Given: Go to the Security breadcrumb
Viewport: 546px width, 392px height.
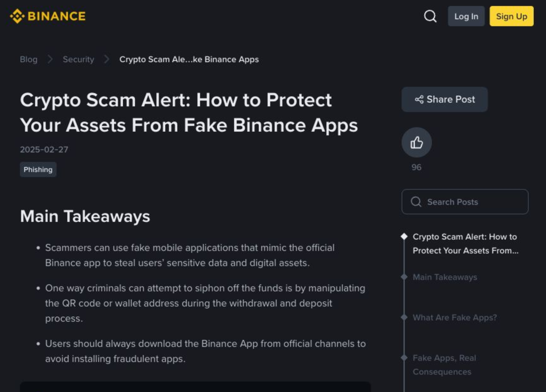Looking at the screenshot, I should (x=78, y=59).
